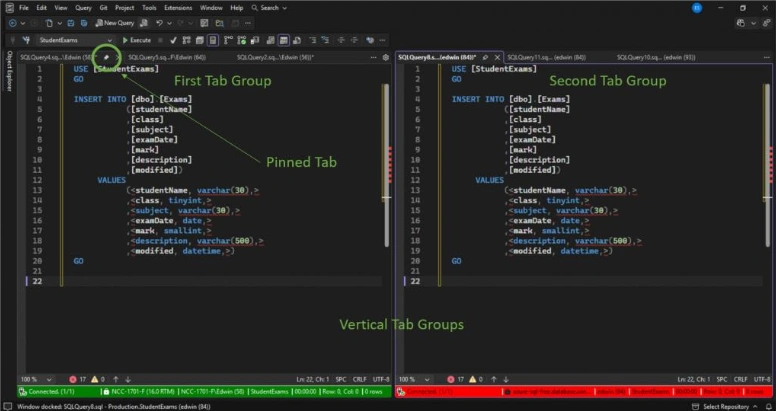This screenshot has width=776, height=411.
Task: Click the right editor vertical scrollbar
Action: 768,165
